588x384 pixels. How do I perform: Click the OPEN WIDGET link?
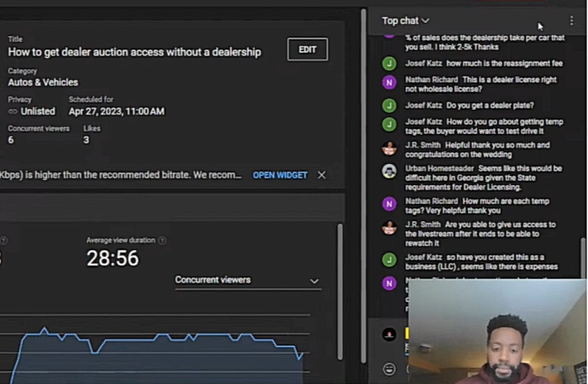click(x=280, y=175)
